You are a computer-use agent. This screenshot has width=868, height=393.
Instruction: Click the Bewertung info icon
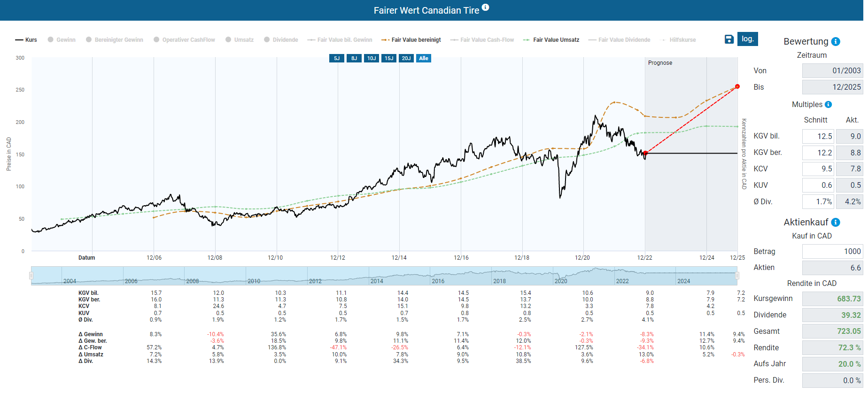[836, 42]
